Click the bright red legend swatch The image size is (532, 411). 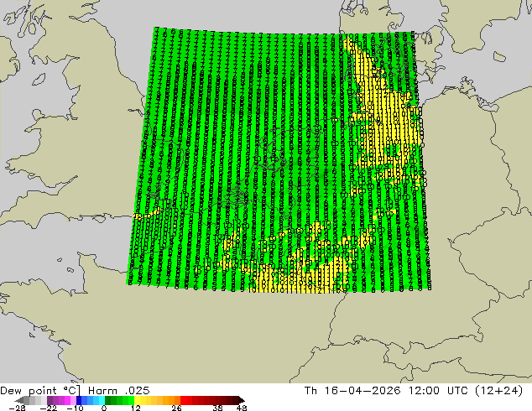(183, 400)
